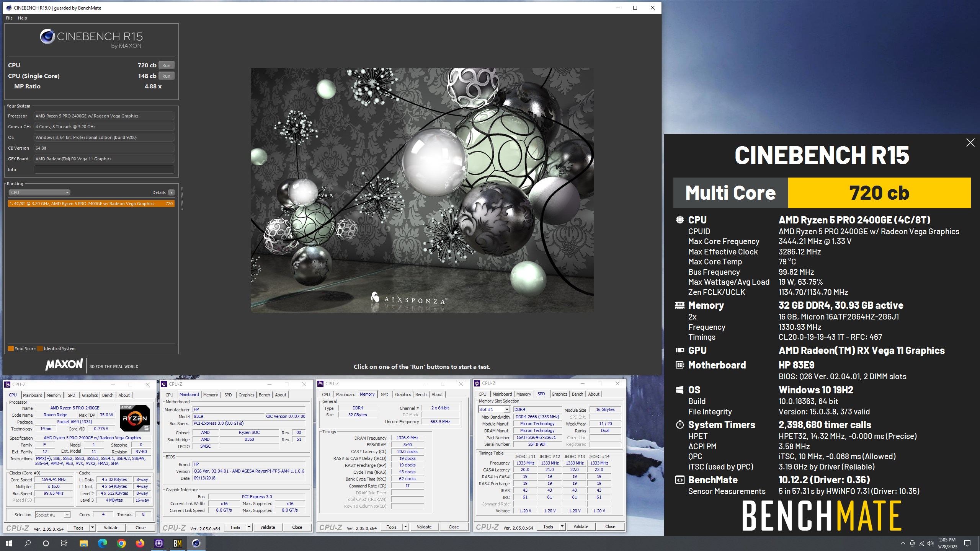
Task: Close the BenchMate result overlay
Action: [970, 143]
